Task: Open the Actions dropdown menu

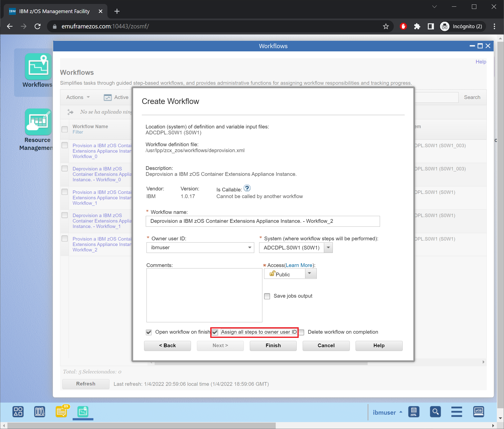Action: [78, 97]
